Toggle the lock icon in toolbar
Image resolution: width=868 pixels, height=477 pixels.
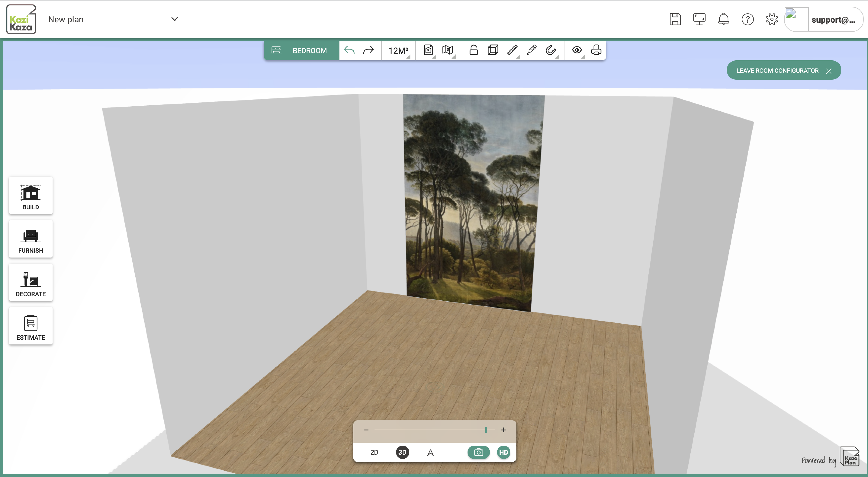[x=473, y=51]
